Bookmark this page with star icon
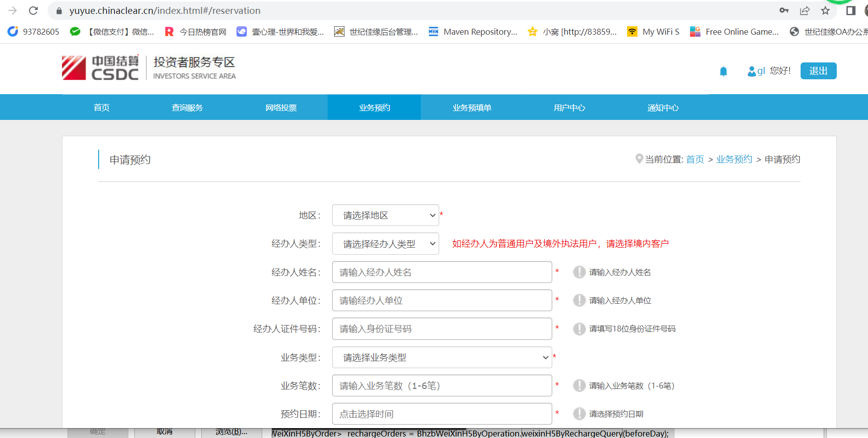The image size is (868, 438). click(825, 10)
